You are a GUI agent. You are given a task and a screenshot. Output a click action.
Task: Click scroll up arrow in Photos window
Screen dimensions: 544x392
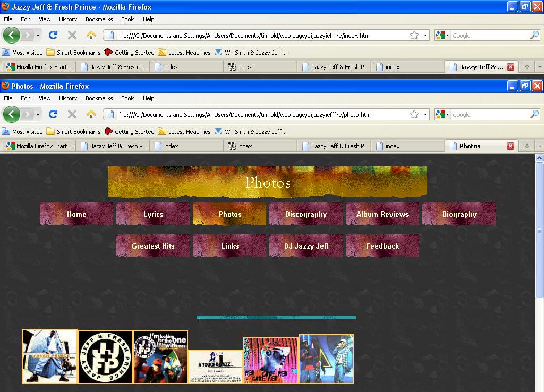(x=539, y=158)
